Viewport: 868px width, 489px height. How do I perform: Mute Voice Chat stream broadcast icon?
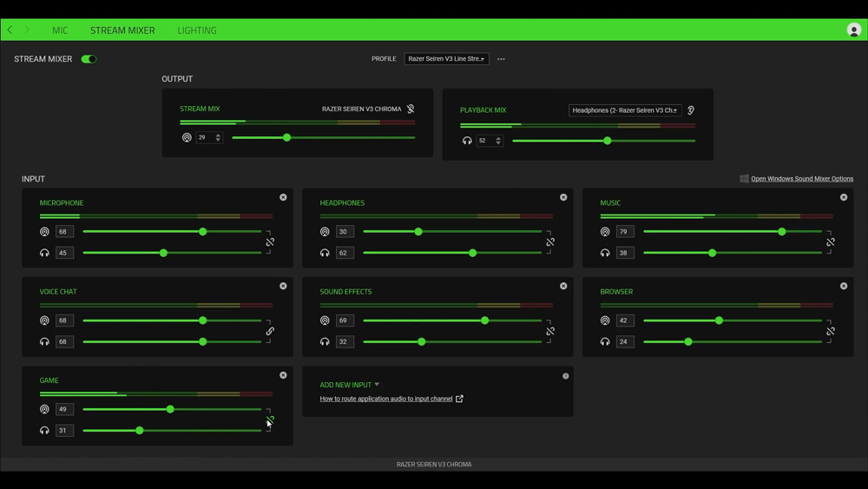[44, 320]
